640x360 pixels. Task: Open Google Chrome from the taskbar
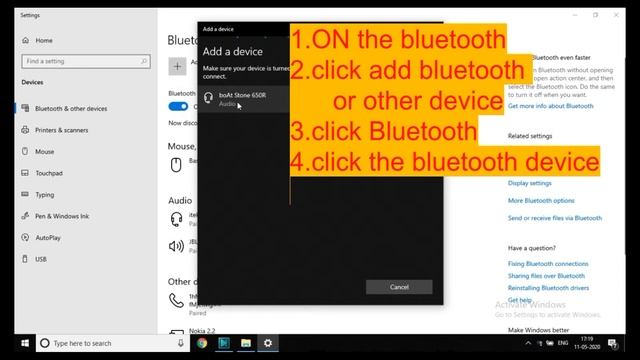point(202,343)
